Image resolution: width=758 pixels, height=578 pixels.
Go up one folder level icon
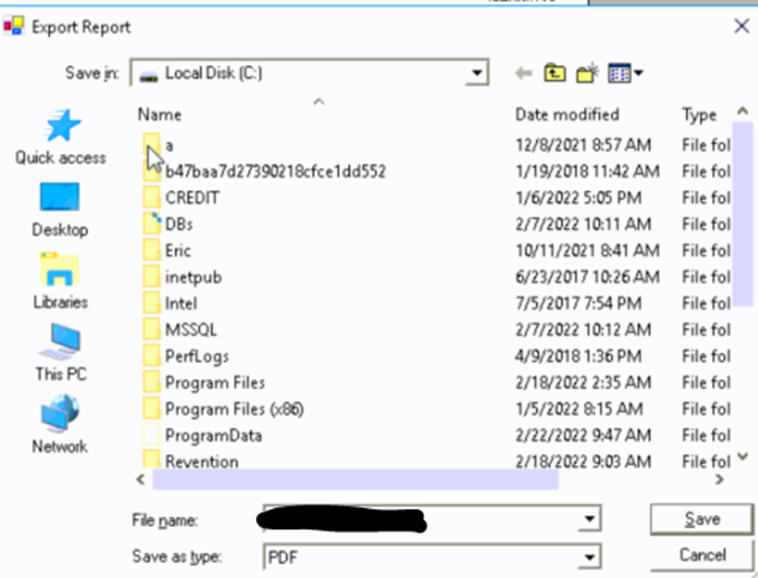click(x=555, y=73)
